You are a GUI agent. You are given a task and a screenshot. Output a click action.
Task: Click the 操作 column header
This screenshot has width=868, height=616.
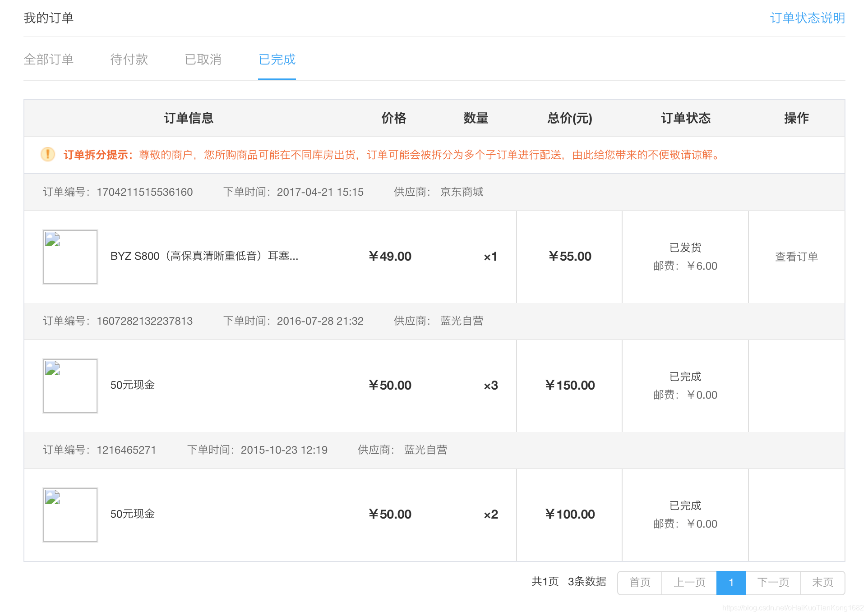pos(796,118)
